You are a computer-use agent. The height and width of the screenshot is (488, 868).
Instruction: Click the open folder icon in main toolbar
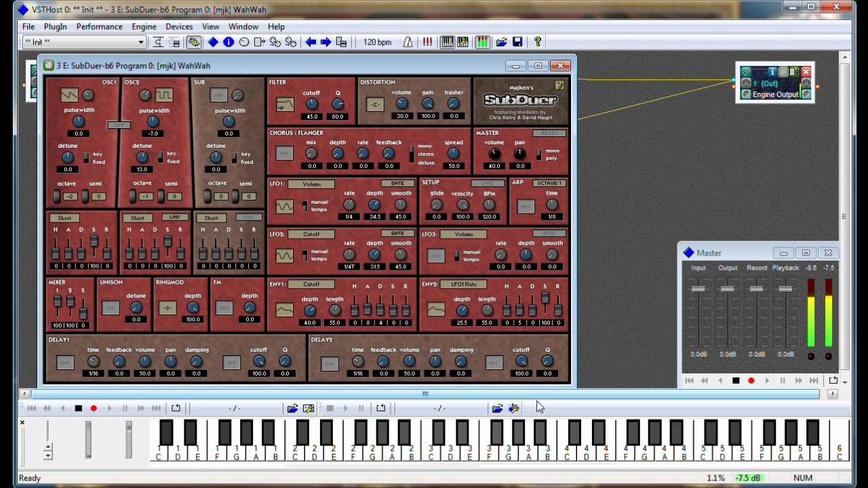(502, 42)
